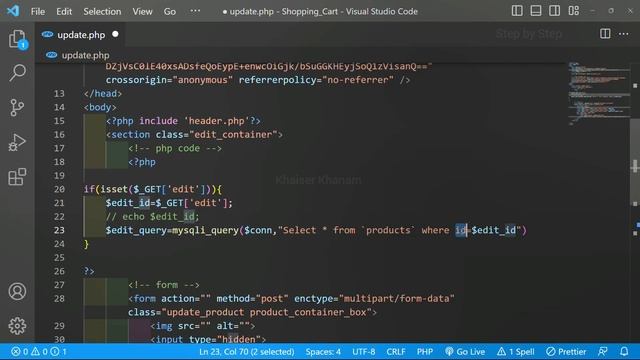Click update.php breadcrumb item
640x360 pixels.
pos(85,55)
